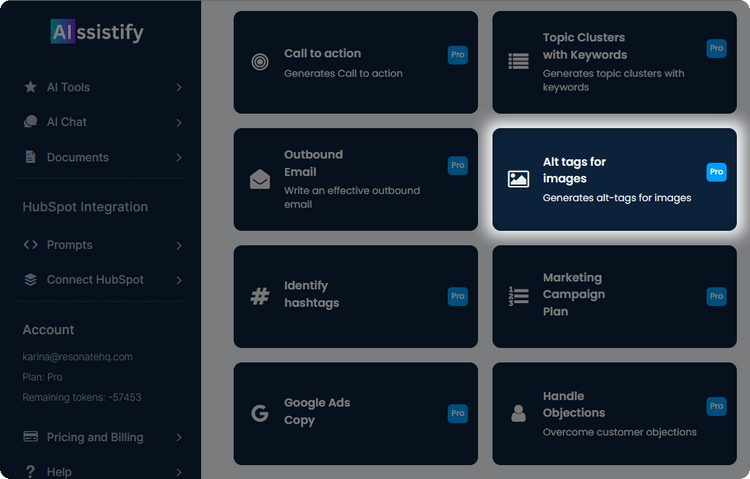
Task: Click the numbered list icon on Marketing Campaign Plan
Action: [x=518, y=296]
